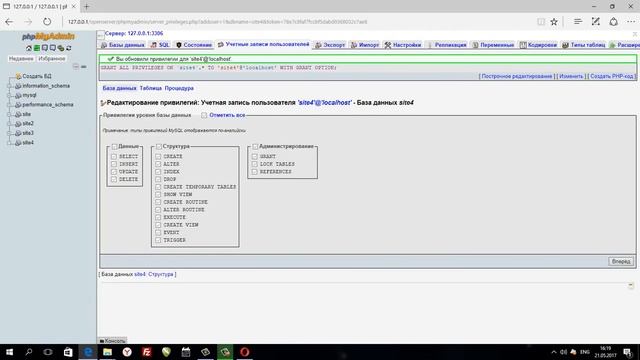Check the LOCK TABLES privilege
Image resolution: width=640 pixels, height=360 pixels.
click(x=255, y=164)
